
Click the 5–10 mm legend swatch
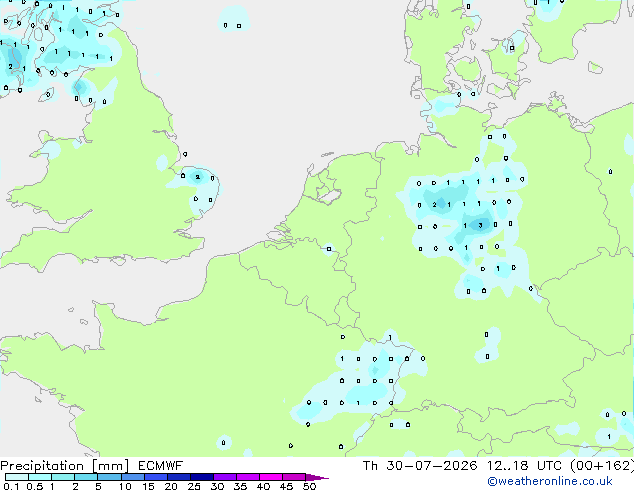click(109, 477)
